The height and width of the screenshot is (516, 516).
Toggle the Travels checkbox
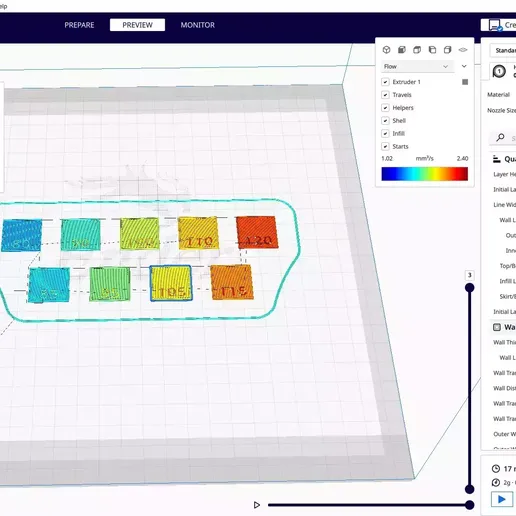[385, 95]
